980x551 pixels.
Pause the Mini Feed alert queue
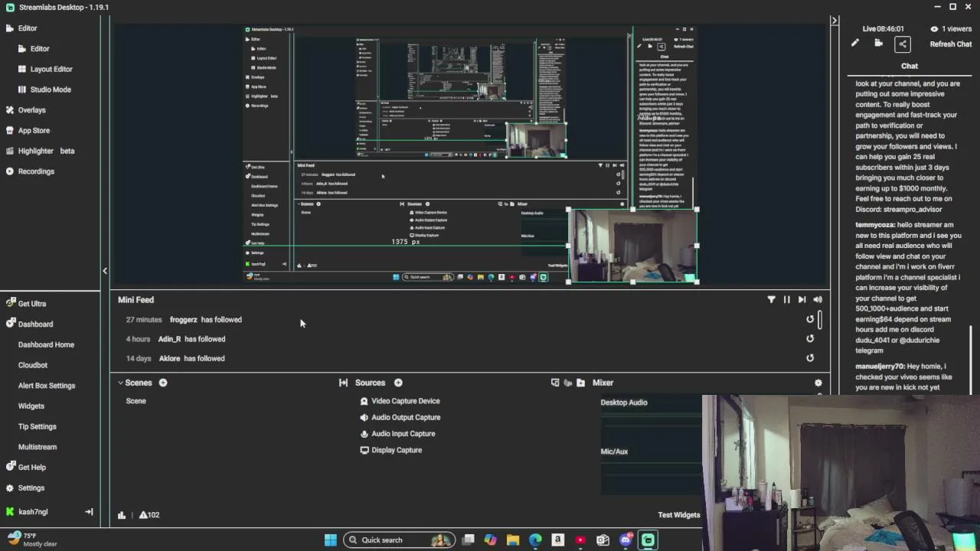[786, 300]
